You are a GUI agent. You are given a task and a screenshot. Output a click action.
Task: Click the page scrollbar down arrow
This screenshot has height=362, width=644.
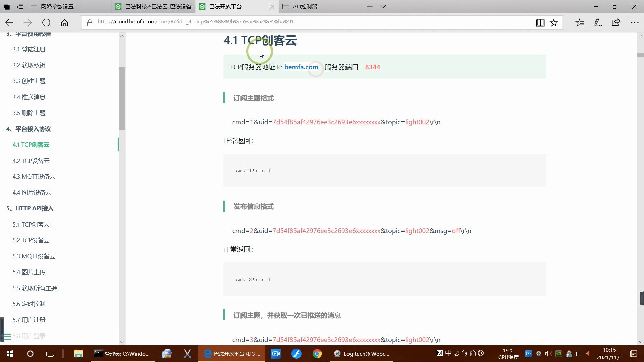(x=641, y=342)
